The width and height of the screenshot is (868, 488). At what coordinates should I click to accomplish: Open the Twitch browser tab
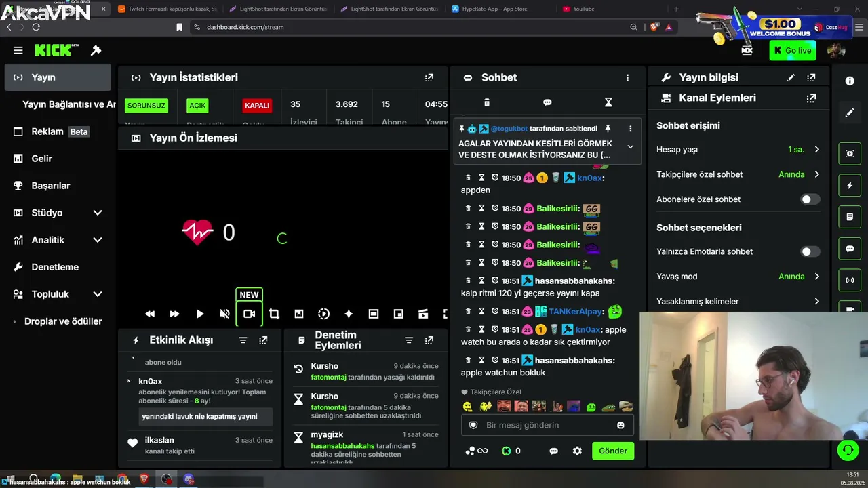(x=167, y=9)
